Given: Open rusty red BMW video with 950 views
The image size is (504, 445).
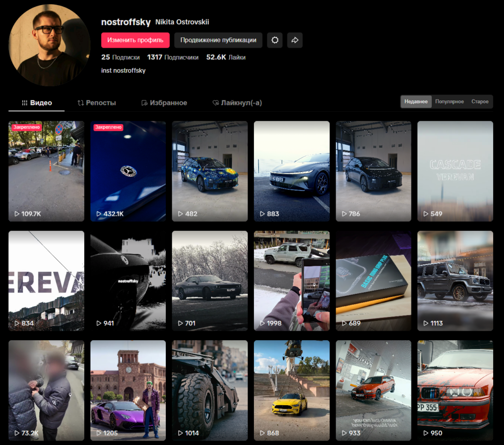Looking at the screenshot, I should coord(455,390).
